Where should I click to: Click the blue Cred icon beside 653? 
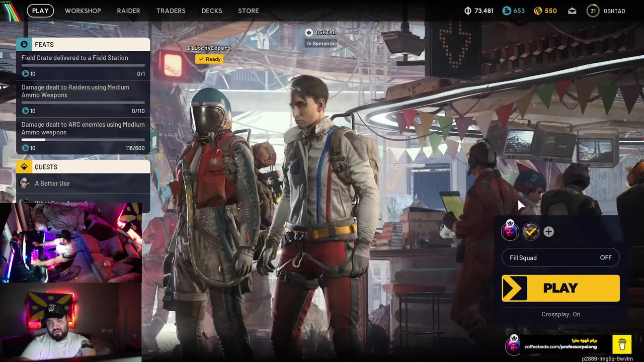tap(506, 11)
